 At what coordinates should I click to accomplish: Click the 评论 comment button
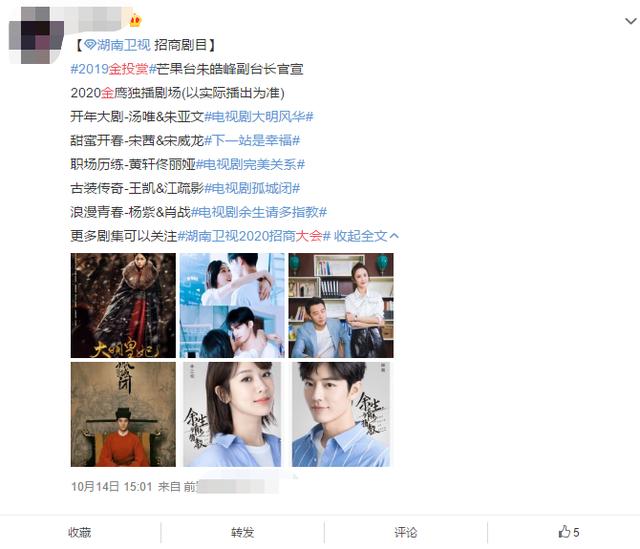click(x=406, y=532)
